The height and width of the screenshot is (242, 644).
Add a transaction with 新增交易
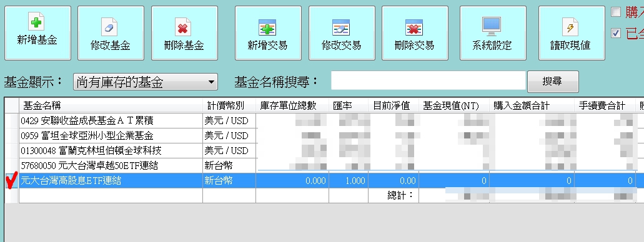click(x=268, y=33)
